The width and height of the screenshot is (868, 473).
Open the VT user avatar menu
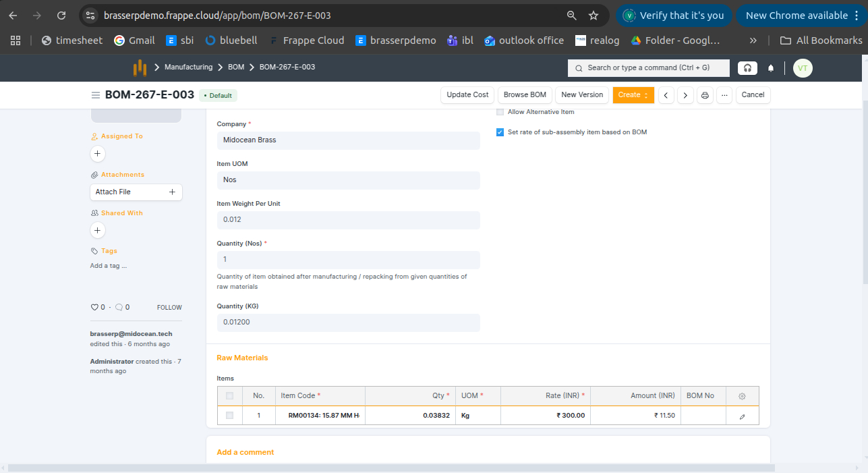tap(803, 68)
